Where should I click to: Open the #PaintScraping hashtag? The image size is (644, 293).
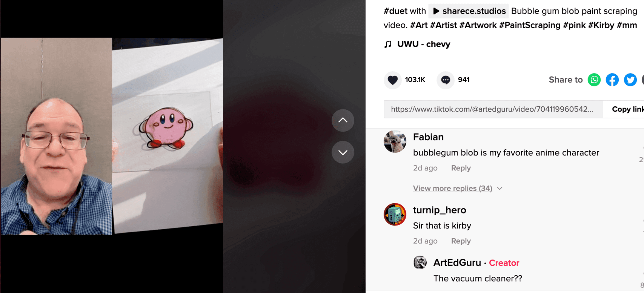tap(530, 25)
